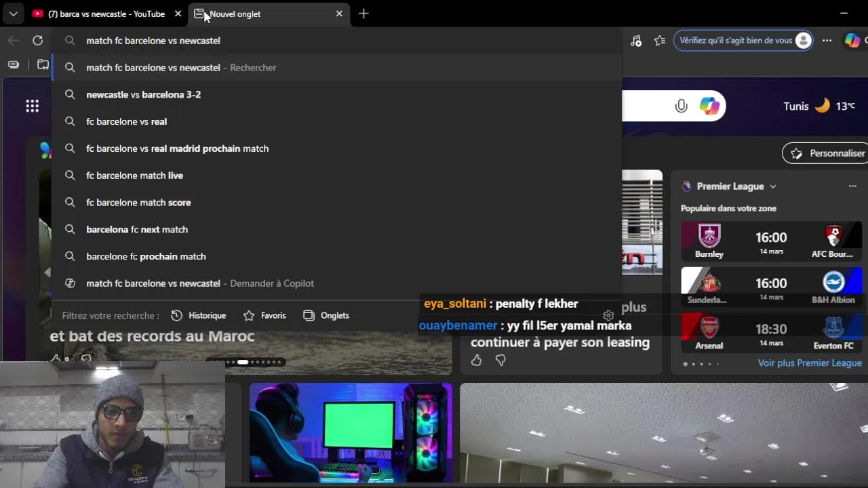Click the browser back arrow

point(14,41)
